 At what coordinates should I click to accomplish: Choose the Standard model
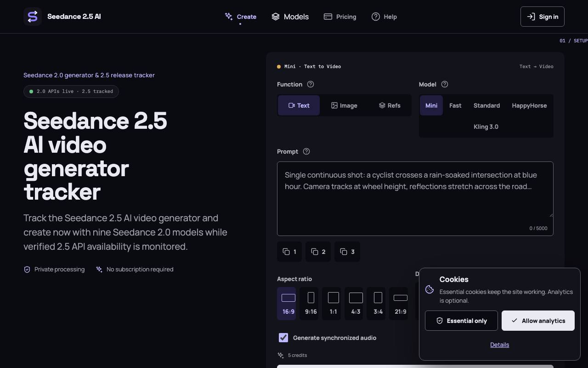(486, 105)
